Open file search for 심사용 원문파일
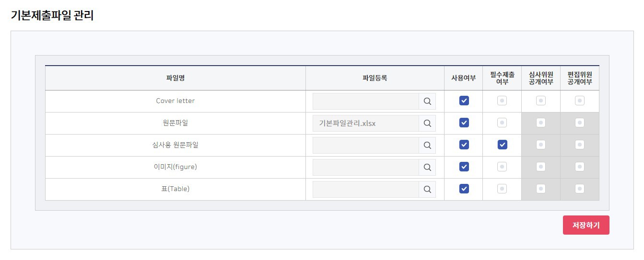 click(427, 145)
